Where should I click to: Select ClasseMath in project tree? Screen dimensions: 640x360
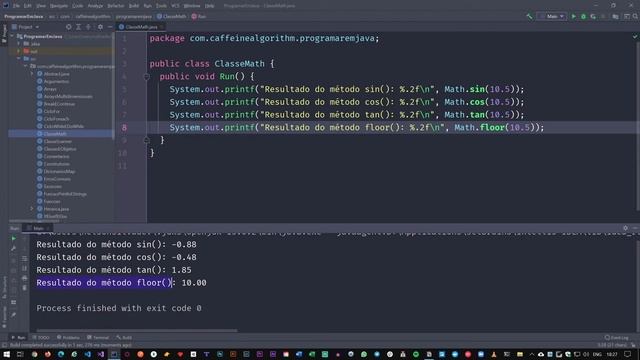[55, 134]
